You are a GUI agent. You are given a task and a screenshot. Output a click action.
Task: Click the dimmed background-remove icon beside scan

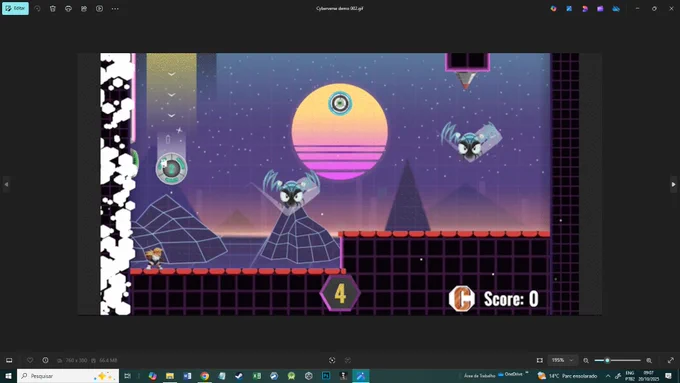click(x=348, y=360)
